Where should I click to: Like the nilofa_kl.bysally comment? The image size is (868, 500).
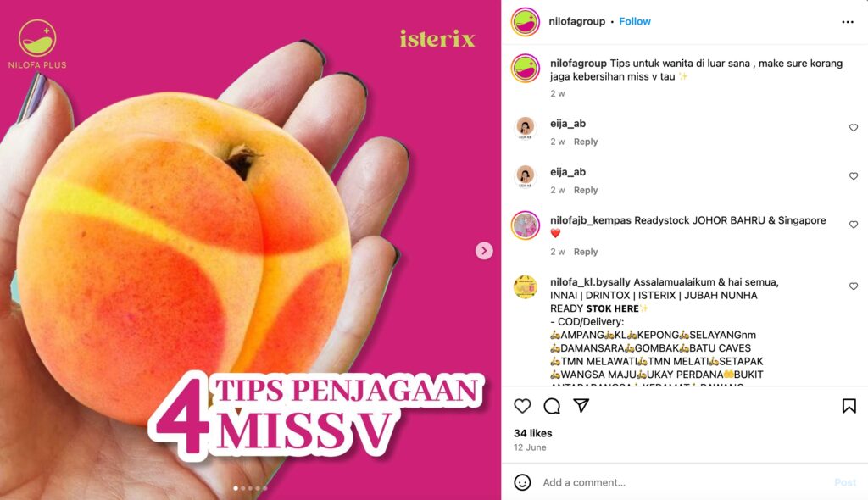pos(854,286)
